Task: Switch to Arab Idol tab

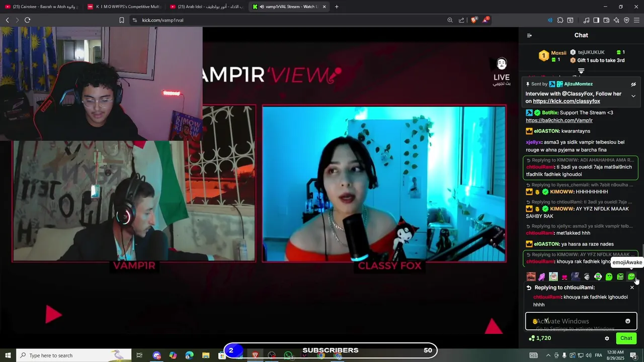Action: [207, 7]
